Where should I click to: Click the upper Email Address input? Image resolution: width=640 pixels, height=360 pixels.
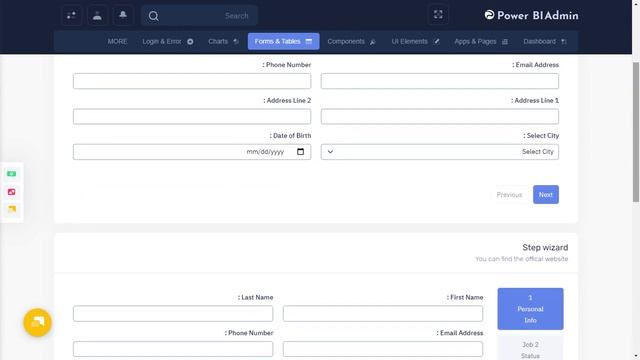point(440,81)
